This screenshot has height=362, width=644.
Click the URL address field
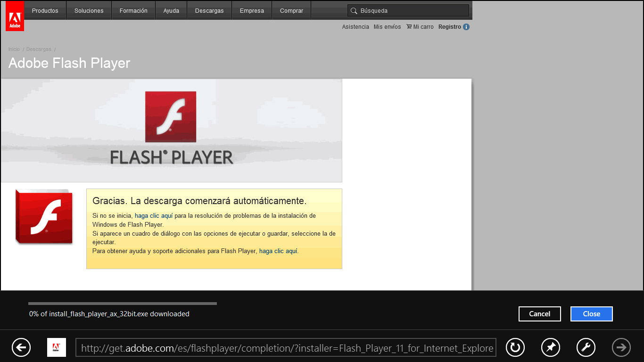click(286, 348)
